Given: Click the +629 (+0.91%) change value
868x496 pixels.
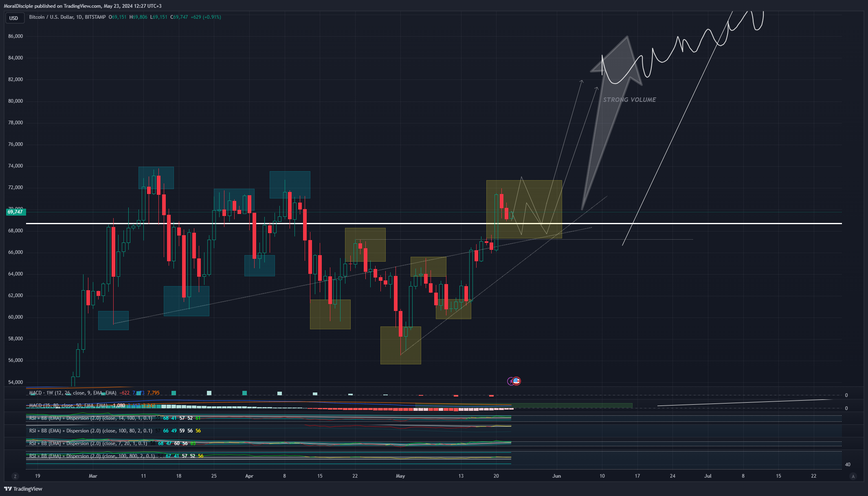Looking at the screenshot, I should [x=206, y=17].
